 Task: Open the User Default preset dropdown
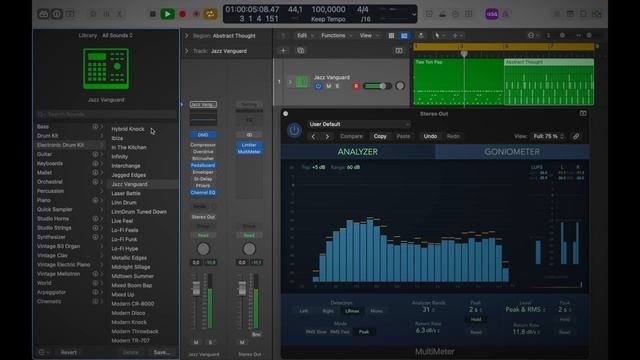pos(358,124)
